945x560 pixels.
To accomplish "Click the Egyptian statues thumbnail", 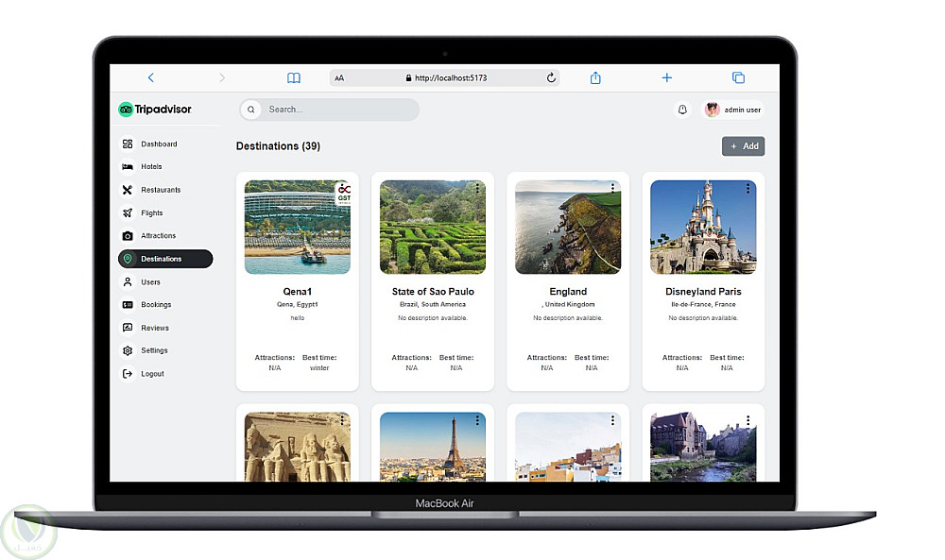I will point(297,447).
